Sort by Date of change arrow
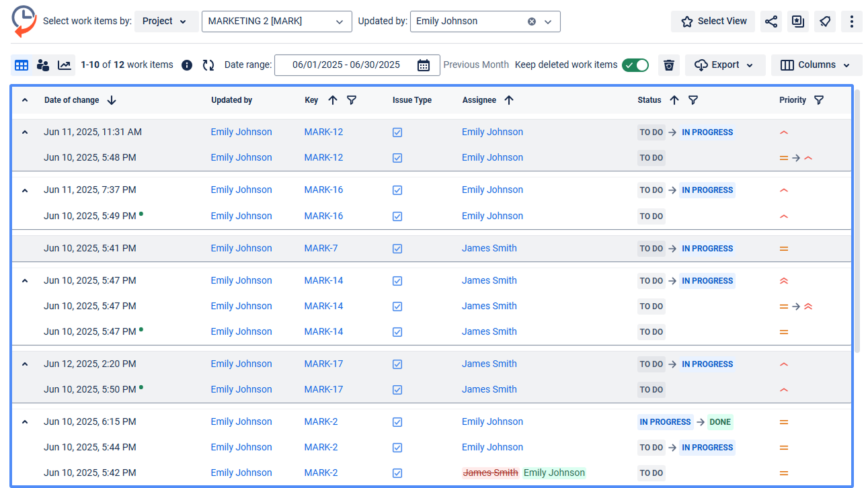This screenshot has width=868, height=488. tap(112, 100)
